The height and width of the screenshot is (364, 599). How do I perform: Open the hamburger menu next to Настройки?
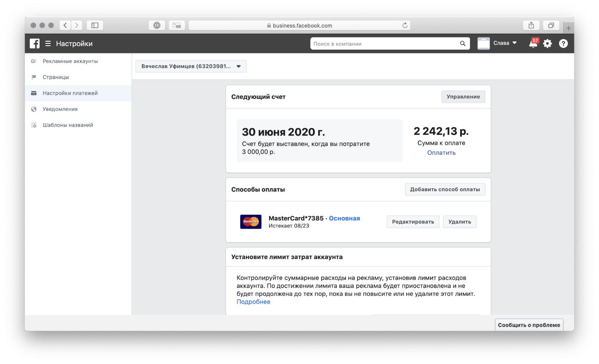[48, 43]
